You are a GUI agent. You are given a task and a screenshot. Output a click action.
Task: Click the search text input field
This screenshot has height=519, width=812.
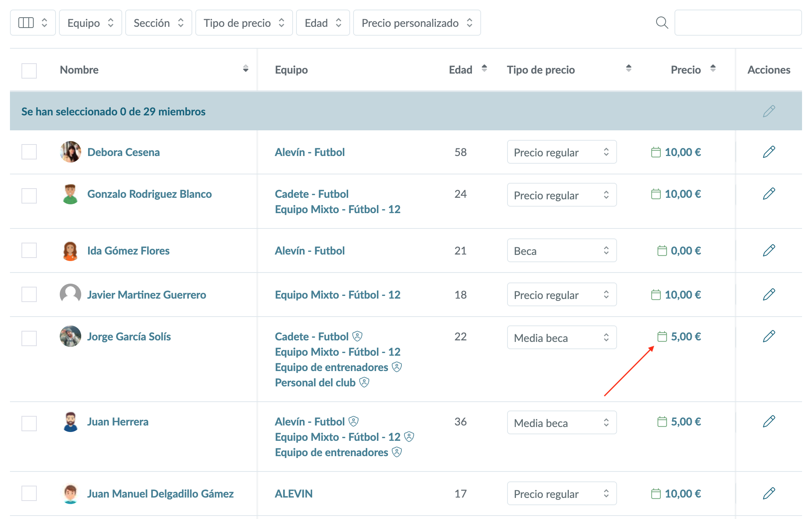click(738, 23)
